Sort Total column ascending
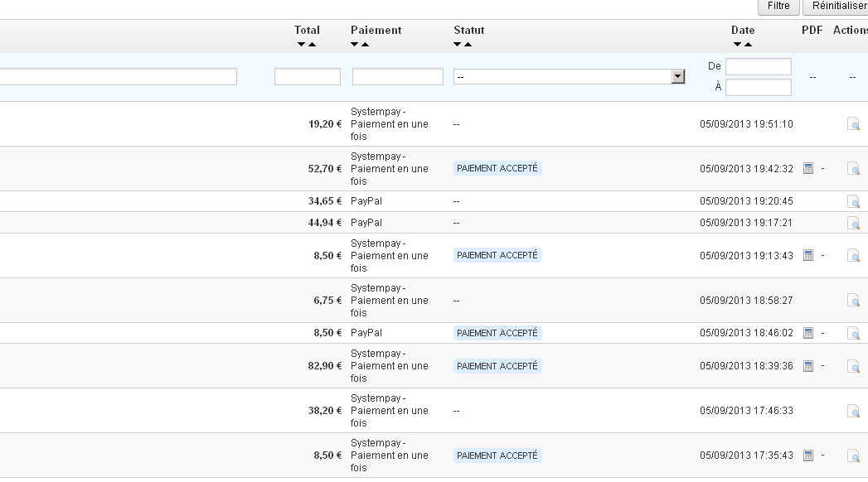868x482 pixels. 313,44
